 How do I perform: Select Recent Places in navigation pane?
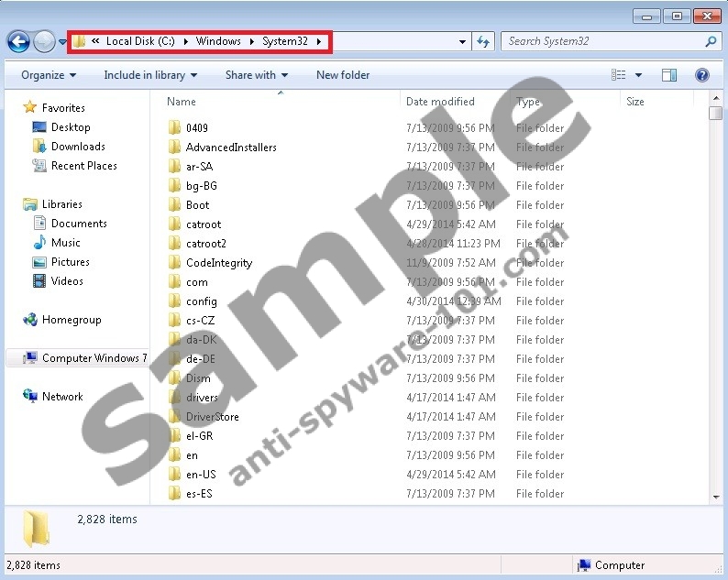click(x=84, y=166)
